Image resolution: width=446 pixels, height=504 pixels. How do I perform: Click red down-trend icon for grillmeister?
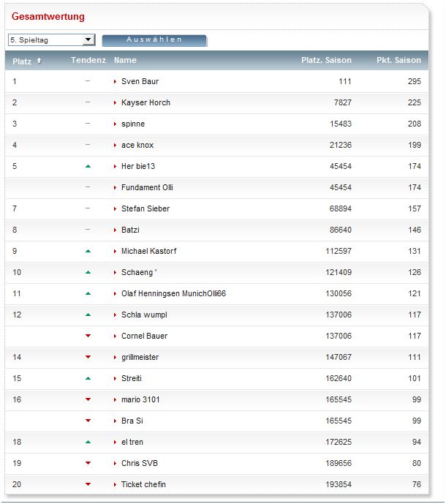click(88, 357)
